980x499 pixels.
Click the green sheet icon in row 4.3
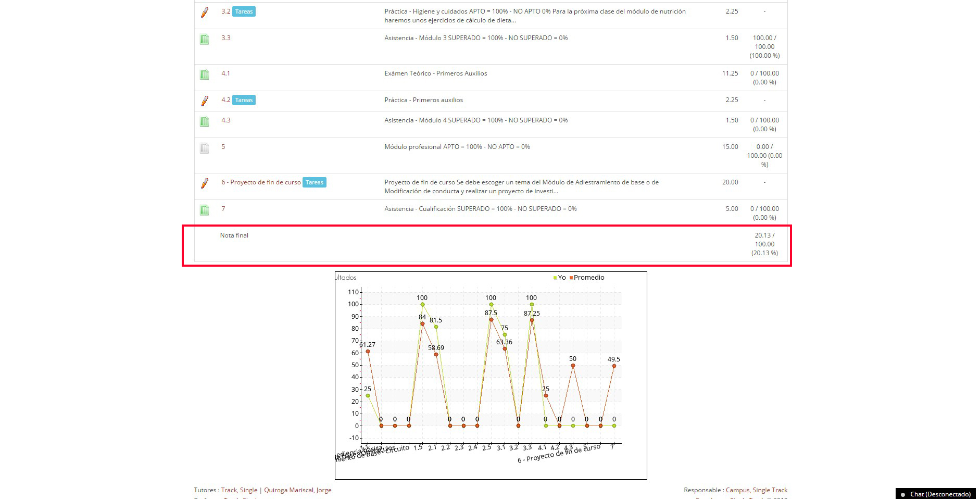pos(205,121)
